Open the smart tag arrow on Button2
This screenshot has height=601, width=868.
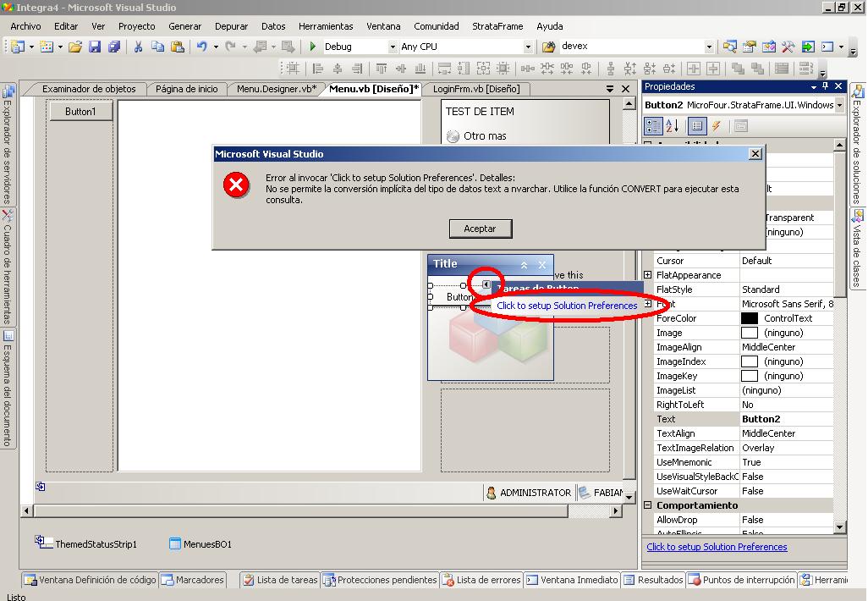coord(486,284)
